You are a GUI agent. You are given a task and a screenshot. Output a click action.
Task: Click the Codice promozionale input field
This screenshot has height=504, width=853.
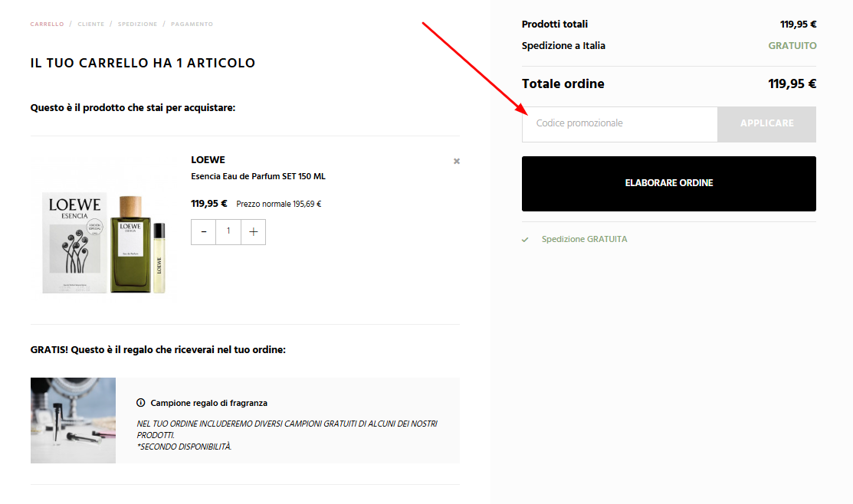click(619, 123)
